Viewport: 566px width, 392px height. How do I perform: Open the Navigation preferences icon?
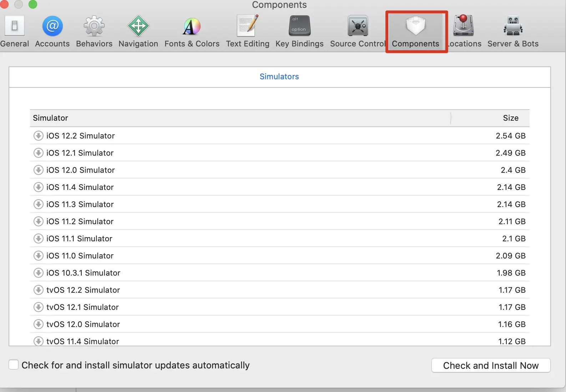pos(138,26)
